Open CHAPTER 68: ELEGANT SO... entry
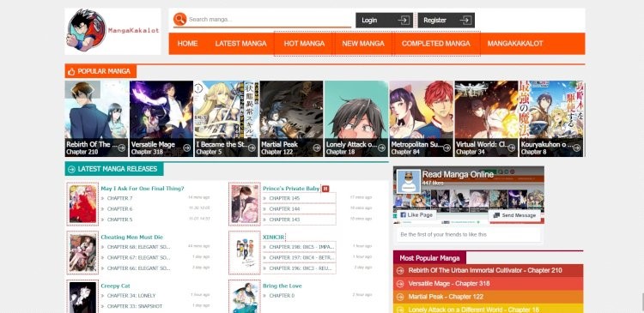The image size is (644, 313). click(x=138, y=247)
